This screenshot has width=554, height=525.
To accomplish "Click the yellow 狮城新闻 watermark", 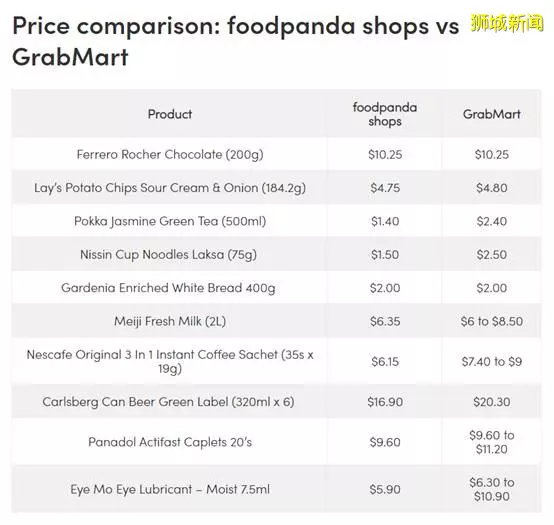I will [507, 23].
